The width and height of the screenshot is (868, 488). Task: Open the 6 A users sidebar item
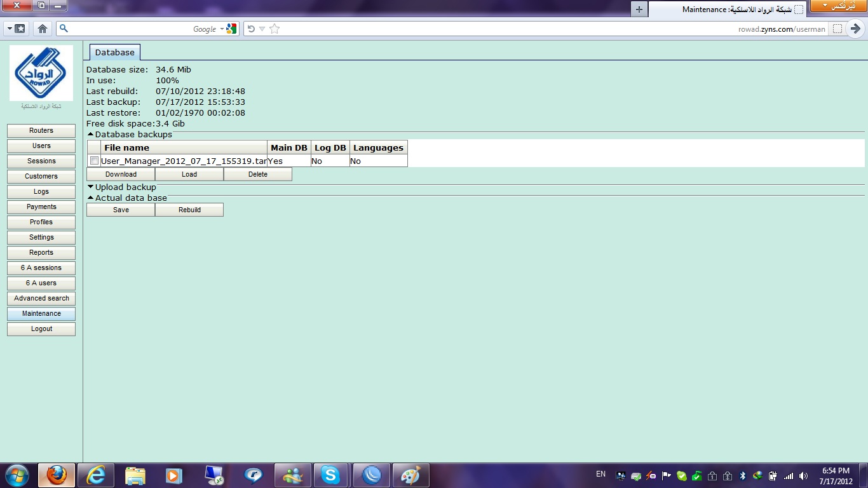click(x=41, y=283)
